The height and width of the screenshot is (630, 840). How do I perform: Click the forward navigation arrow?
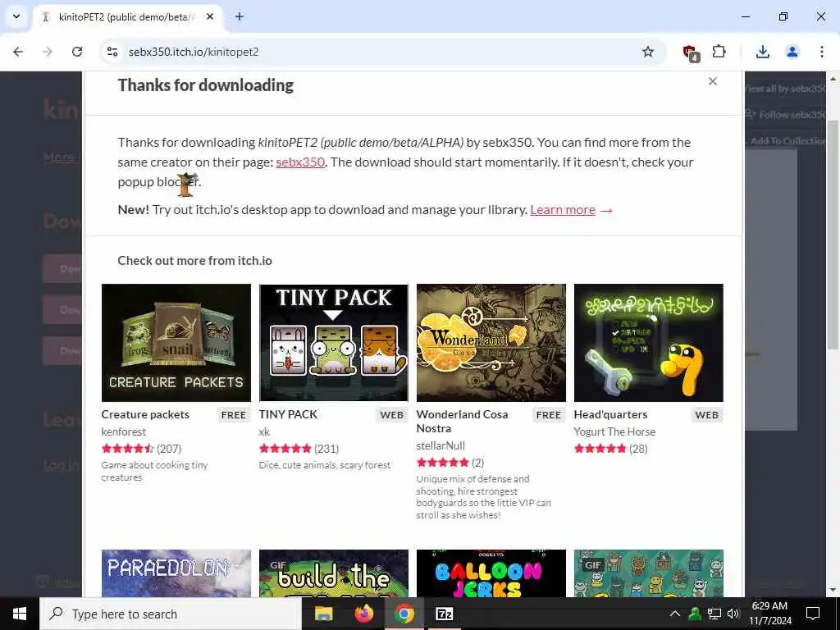[x=48, y=52]
